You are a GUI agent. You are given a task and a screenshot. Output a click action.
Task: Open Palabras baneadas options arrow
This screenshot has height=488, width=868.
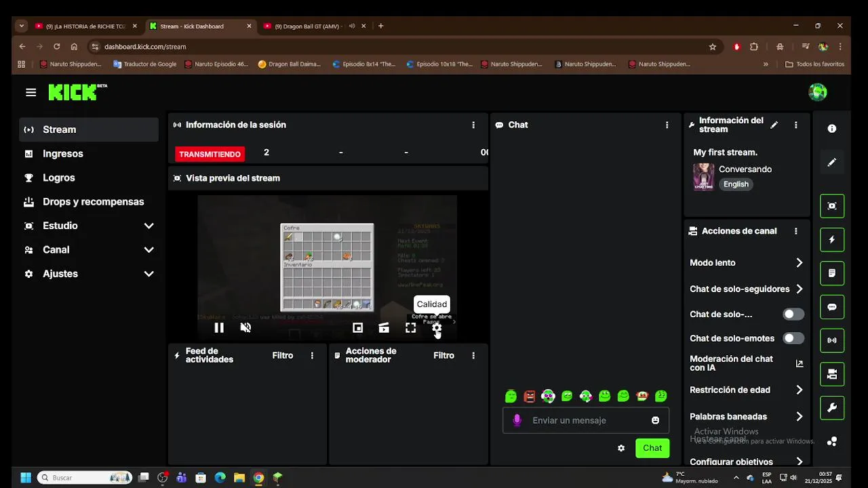coord(800,417)
